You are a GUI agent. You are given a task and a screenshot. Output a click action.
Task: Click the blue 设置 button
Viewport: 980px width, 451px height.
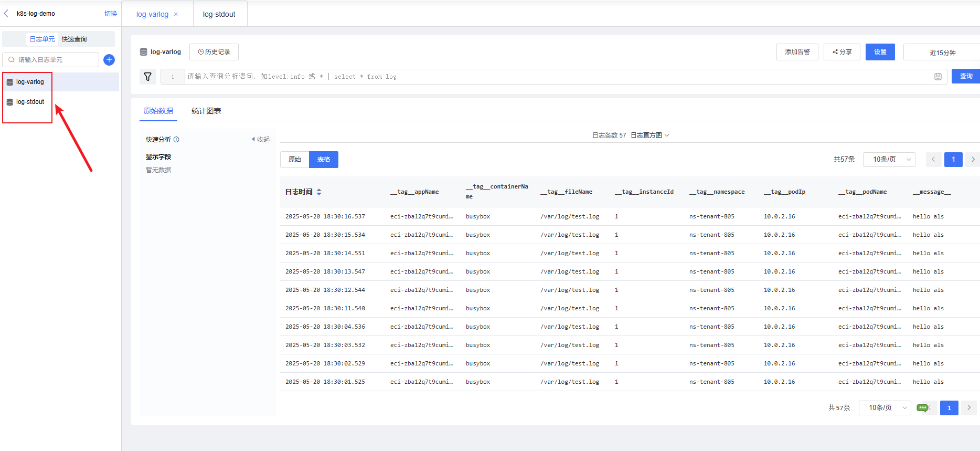coord(880,52)
